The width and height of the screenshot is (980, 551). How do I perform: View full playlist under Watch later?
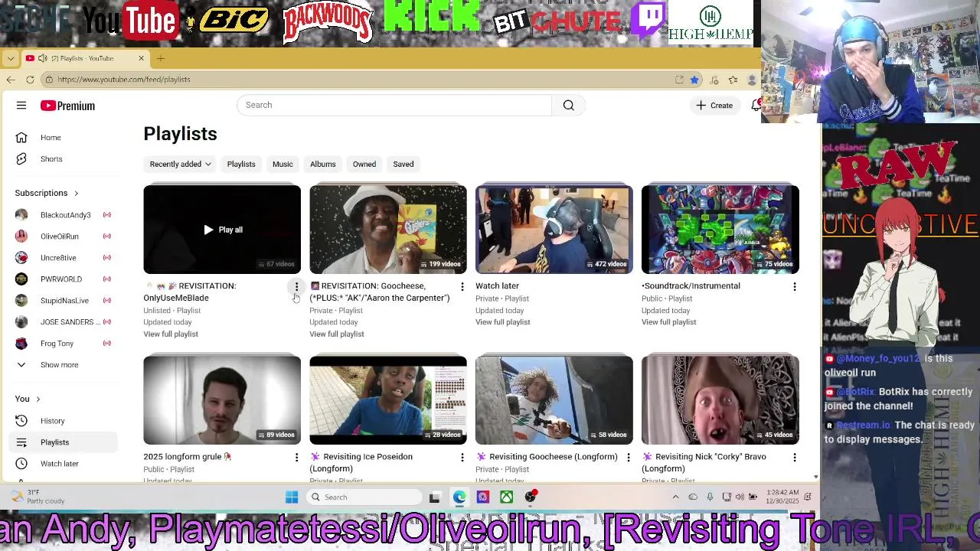pos(503,322)
